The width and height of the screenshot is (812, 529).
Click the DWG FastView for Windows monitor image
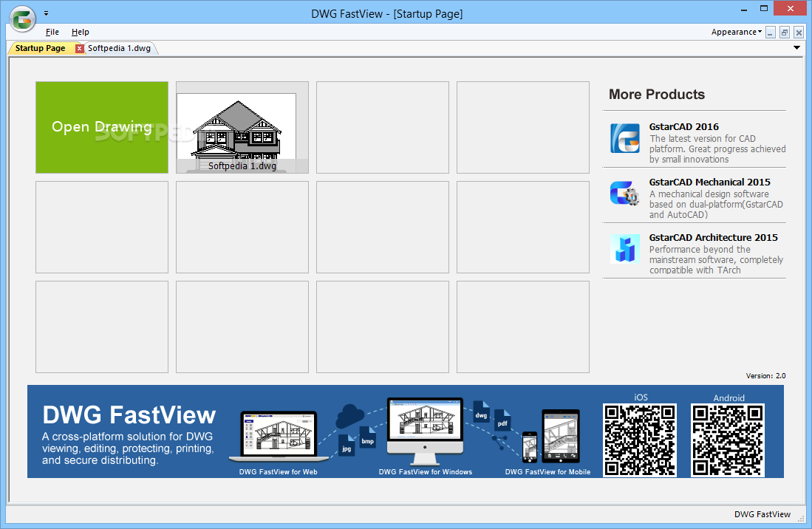click(425, 431)
